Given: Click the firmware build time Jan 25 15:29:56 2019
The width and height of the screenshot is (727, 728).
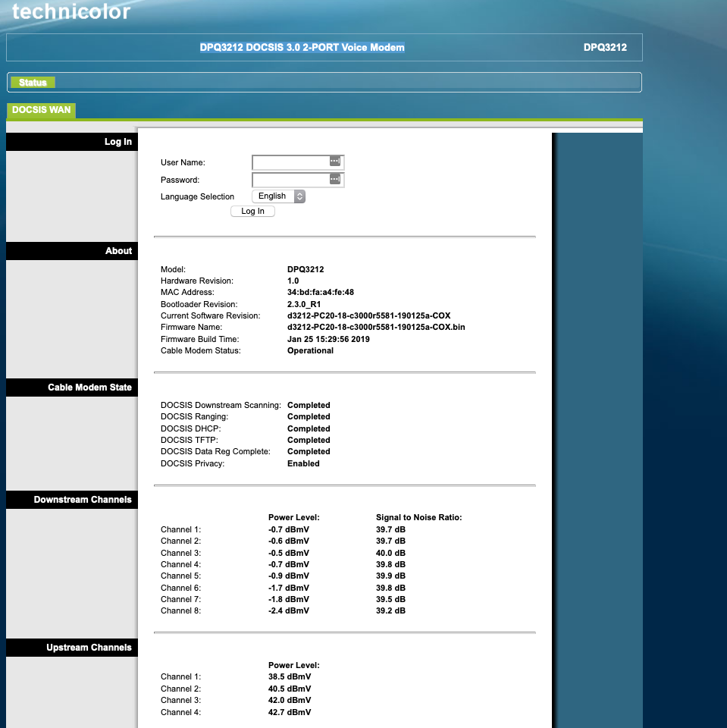Looking at the screenshot, I should click(328, 339).
